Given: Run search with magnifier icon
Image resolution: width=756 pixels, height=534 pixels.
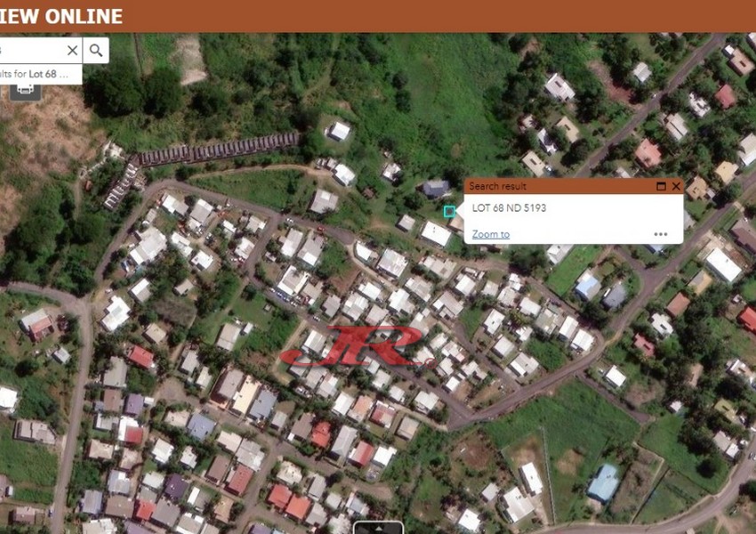Looking at the screenshot, I should tap(96, 50).
